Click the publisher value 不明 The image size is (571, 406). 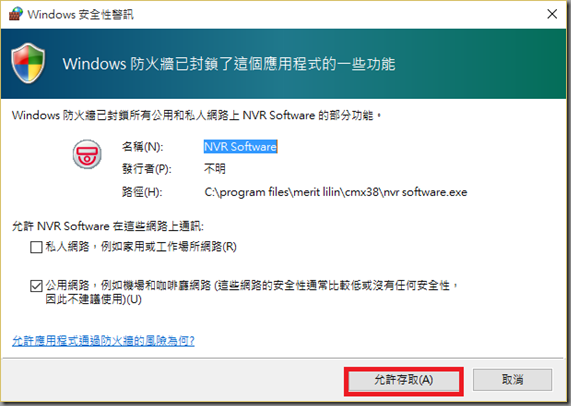[x=214, y=169]
